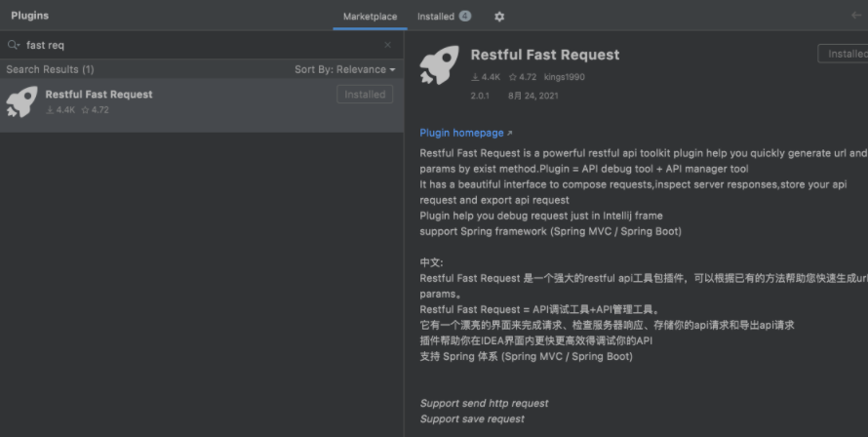Click the 'Support send http request' line
The width and height of the screenshot is (868, 437).
pyautogui.click(x=484, y=403)
